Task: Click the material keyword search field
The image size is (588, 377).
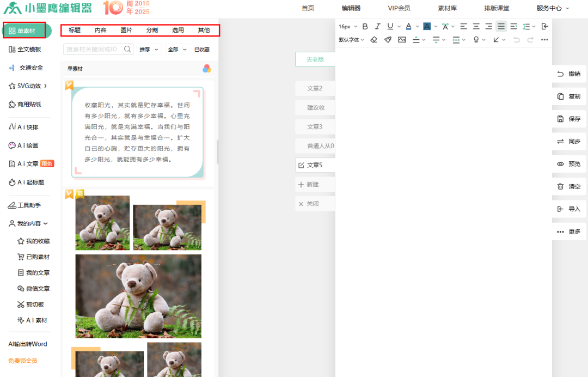Action: click(x=93, y=50)
